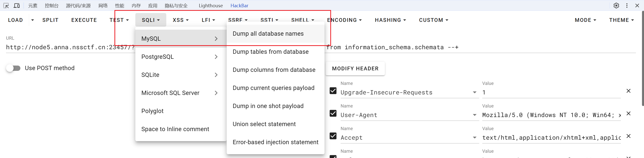Viewport: 644px width, 158px height.
Task: Choose Union select statement menu entry
Action: [264, 124]
